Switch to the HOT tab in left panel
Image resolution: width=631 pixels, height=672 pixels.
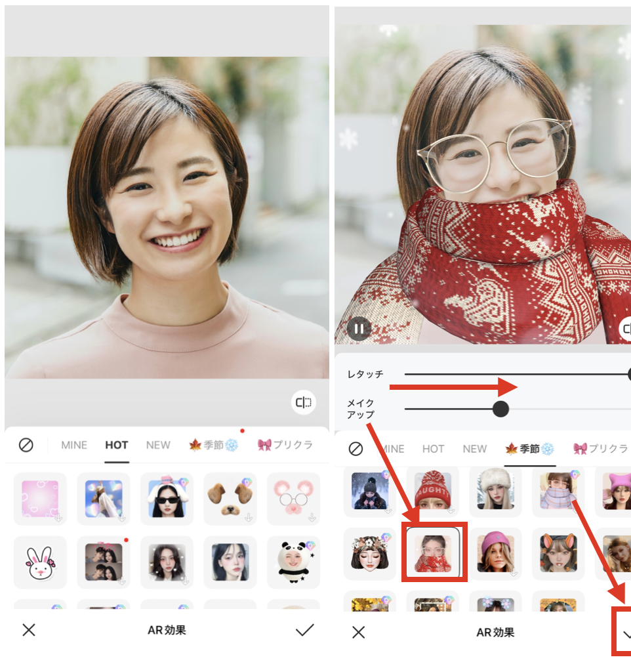coord(117,445)
